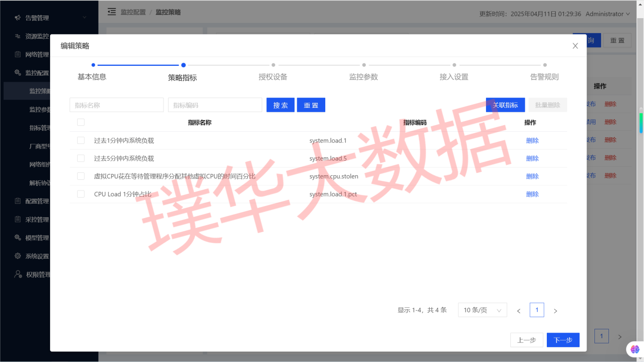Toggle the select-all checkbox in table header

point(81,122)
